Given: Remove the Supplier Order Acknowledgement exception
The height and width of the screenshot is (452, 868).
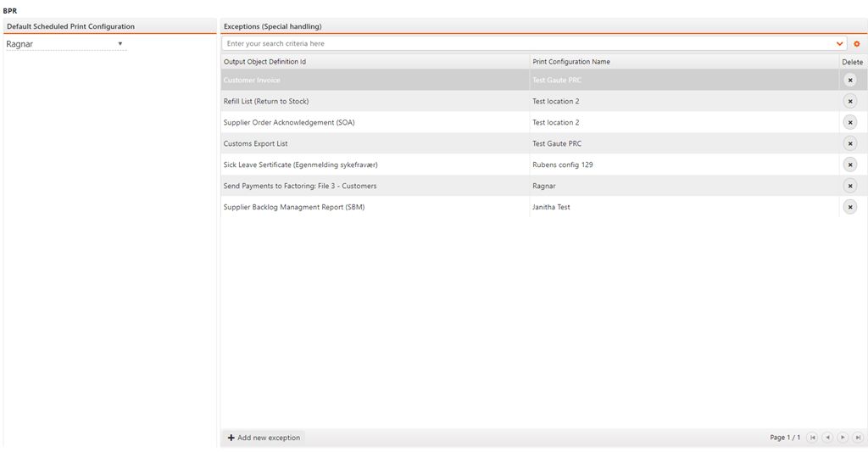Looking at the screenshot, I should 849,122.
